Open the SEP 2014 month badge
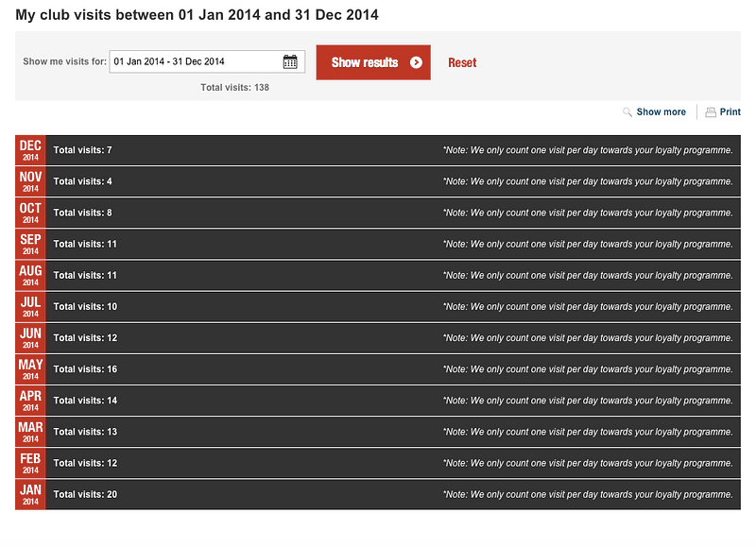 pyautogui.click(x=30, y=244)
